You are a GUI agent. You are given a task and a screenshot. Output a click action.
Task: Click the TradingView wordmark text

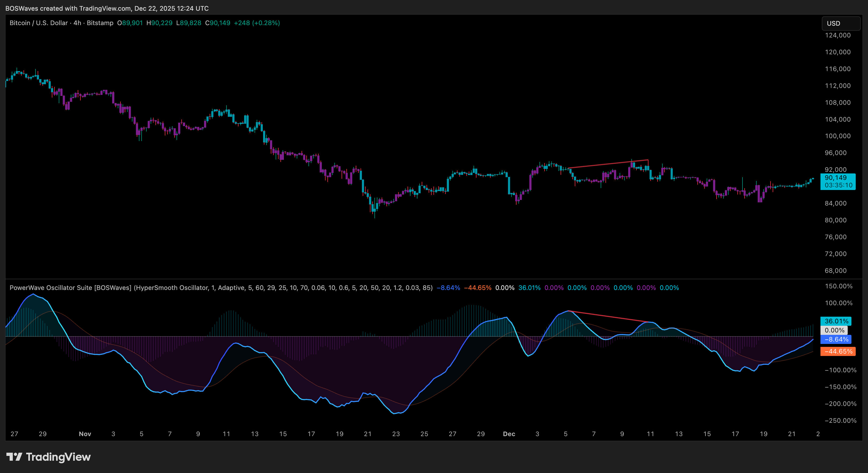pos(58,457)
